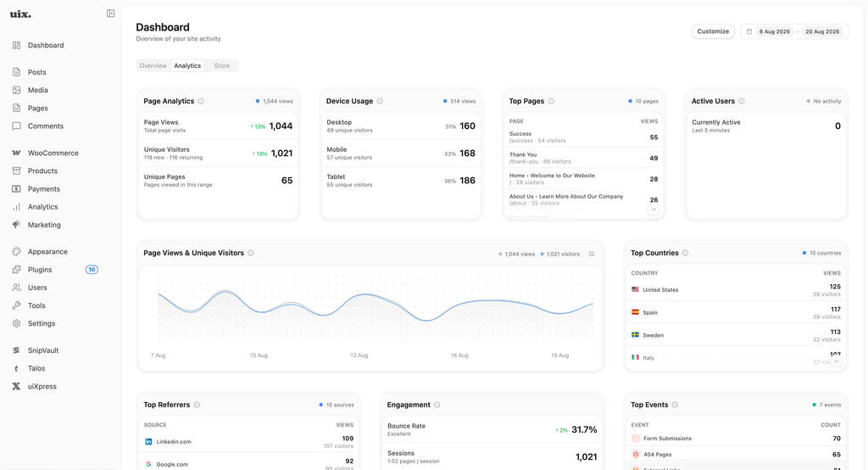Image resolution: width=868 pixels, height=470 pixels.
Task: Select the United States country row
Action: (x=736, y=289)
